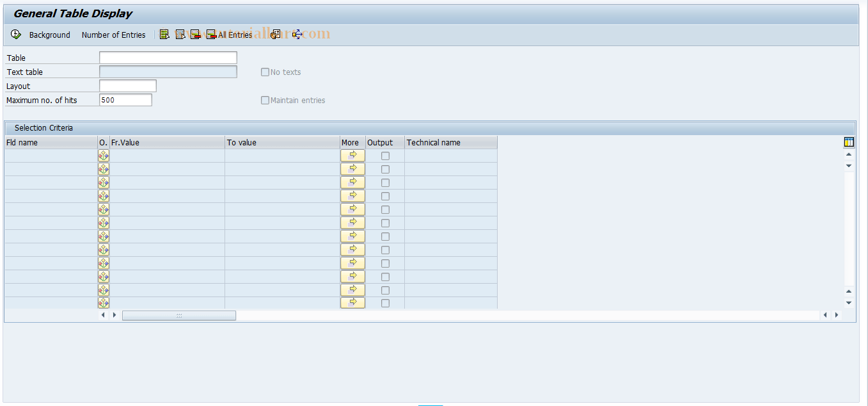Click the Background toolbar button
Image resolution: width=868 pixels, height=406 pixels.
tap(49, 35)
